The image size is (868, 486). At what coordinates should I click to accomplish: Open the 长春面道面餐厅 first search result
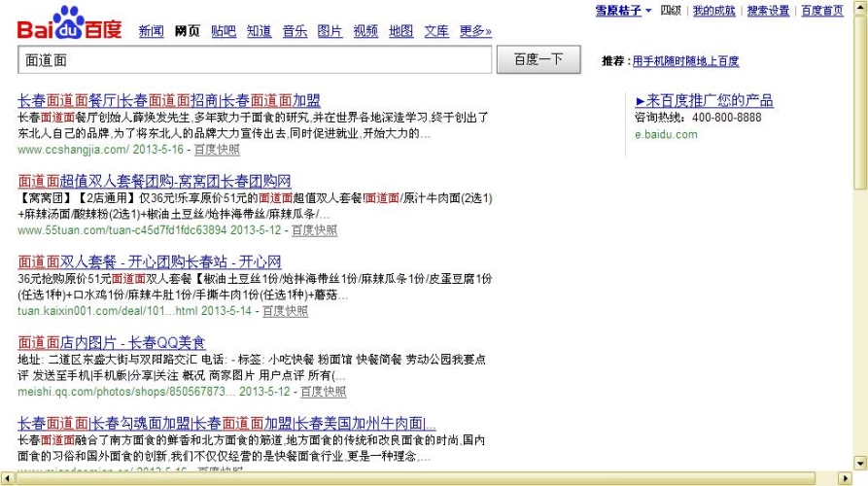point(169,100)
